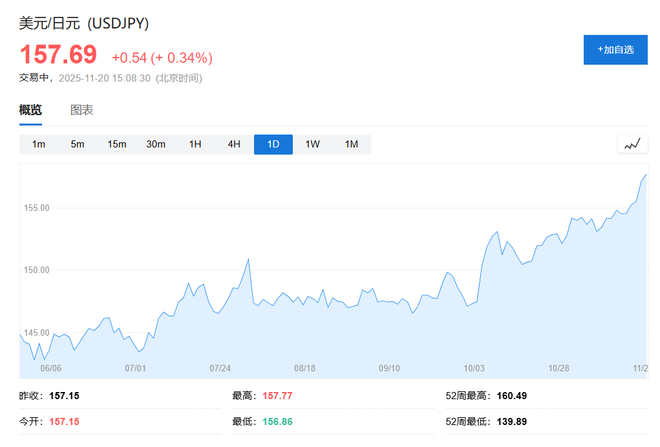Viewport: 660px width, 447px height.
Task: Click the line chart type icon
Action: 631,145
